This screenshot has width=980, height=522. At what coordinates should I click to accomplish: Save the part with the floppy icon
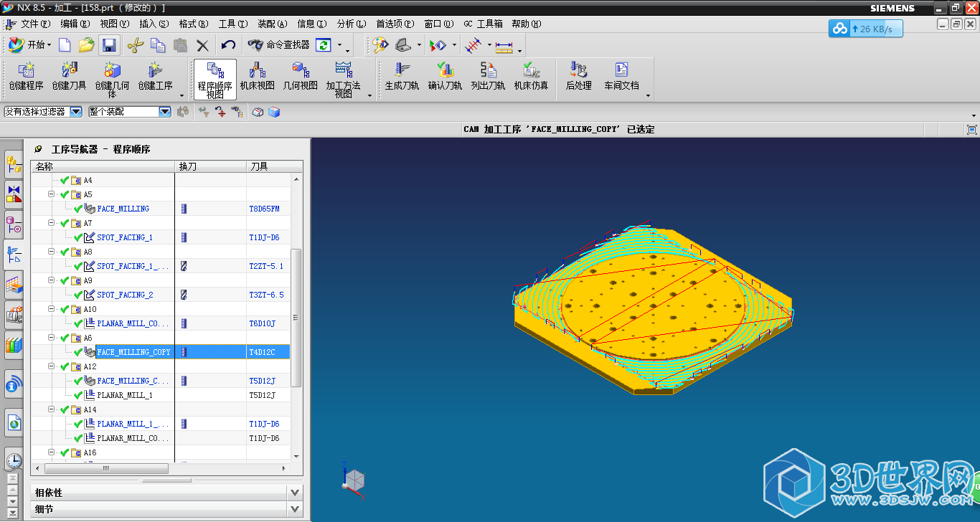click(x=109, y=45)
